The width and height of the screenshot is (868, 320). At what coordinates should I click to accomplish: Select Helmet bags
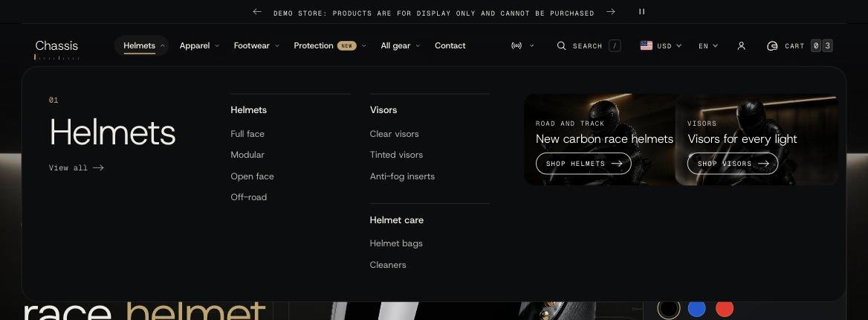tap(396, 243)
